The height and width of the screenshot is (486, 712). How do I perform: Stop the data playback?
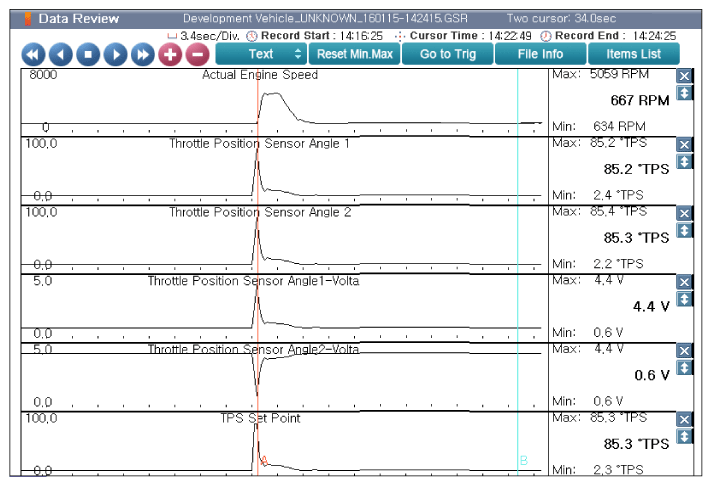point(88,54)
